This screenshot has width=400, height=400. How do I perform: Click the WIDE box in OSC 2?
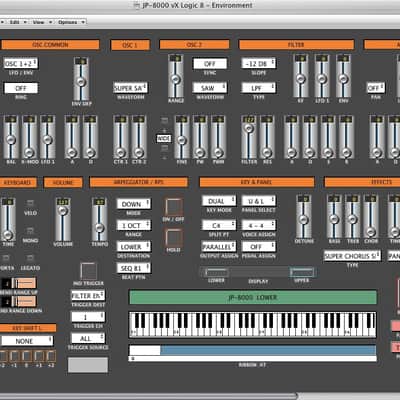[x=164, y=138]
